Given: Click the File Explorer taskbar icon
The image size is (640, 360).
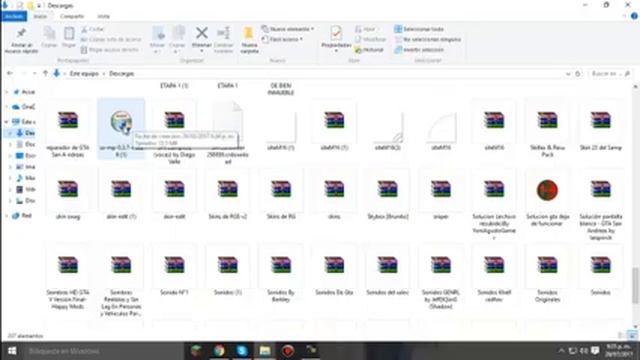Looking at the screenshot, I should click(x=265, y=351).
